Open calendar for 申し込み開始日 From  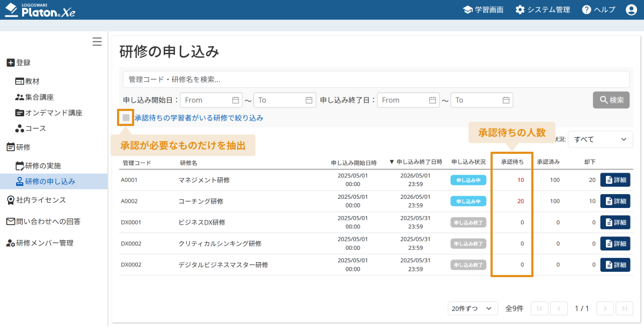click(236, 100)
